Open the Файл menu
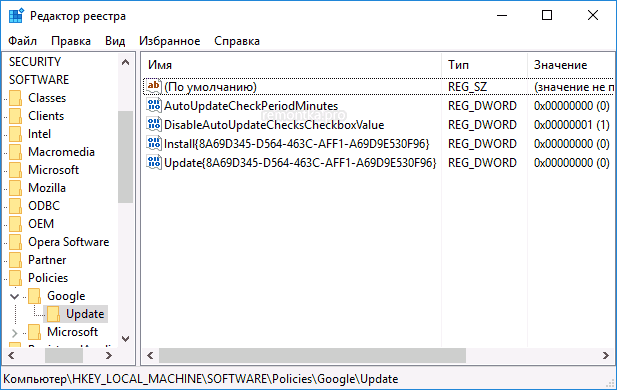This screenshot has height=390, width=617. (x=22, y=41)
